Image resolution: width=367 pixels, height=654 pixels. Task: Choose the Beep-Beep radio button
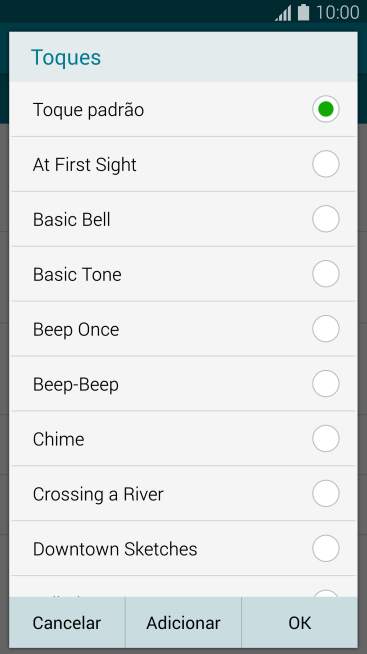(x=326, y=384)
